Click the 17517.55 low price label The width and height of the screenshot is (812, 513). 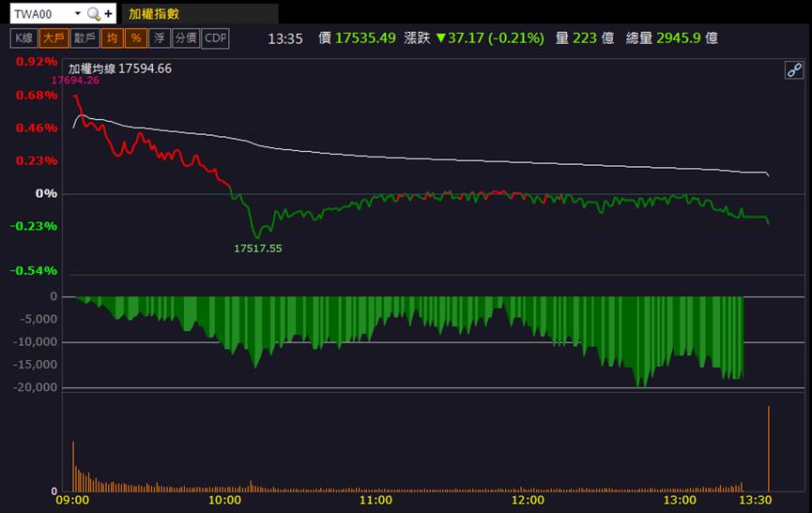click(x=258, y=249)
